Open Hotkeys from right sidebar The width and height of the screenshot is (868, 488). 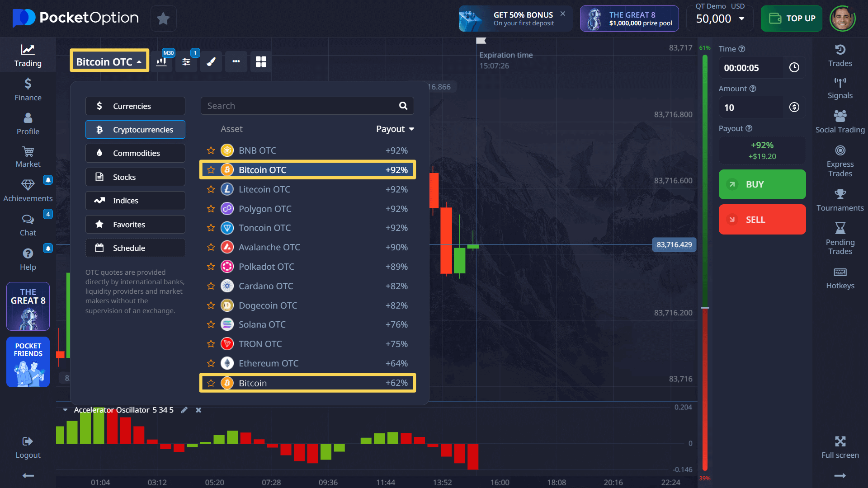pos(840,278)
